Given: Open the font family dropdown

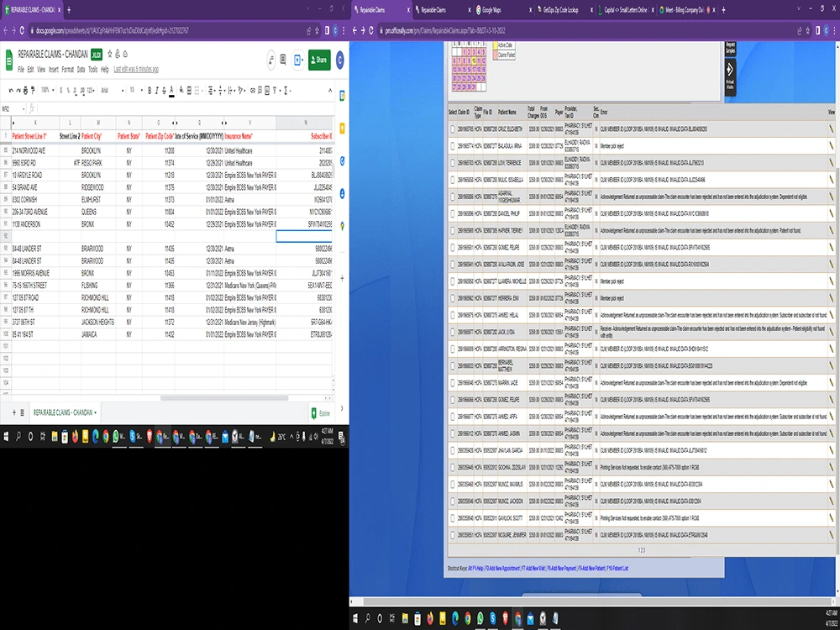Looking at the screenshot, I should [112, 91].
